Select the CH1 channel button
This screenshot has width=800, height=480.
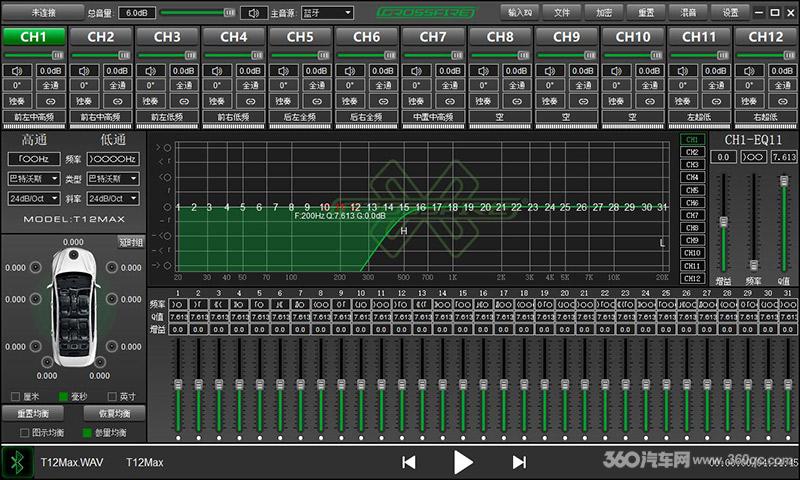(34, 37)
